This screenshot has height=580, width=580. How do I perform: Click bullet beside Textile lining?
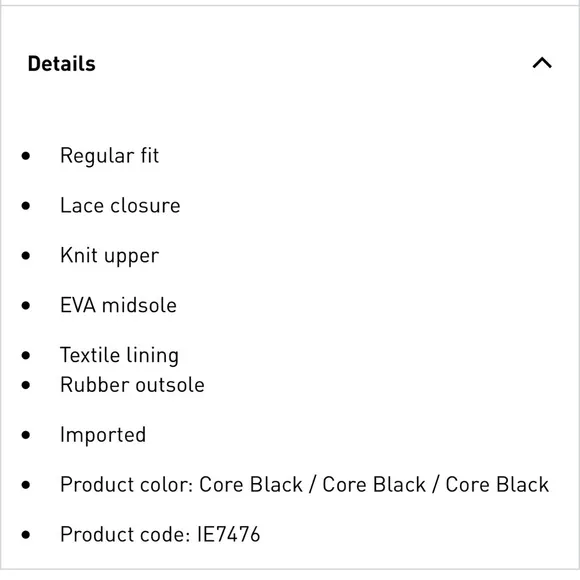tap(26, 355)
